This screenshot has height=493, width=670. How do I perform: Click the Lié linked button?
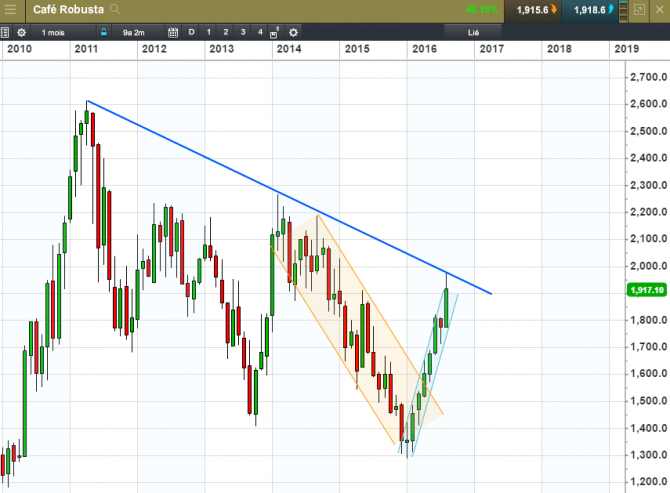[473, 32]
